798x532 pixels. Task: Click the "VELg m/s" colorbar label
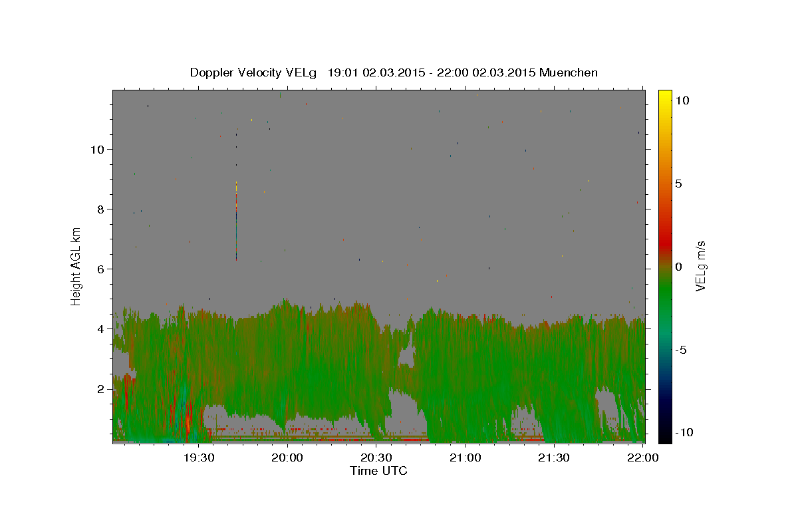pos(700,266)
